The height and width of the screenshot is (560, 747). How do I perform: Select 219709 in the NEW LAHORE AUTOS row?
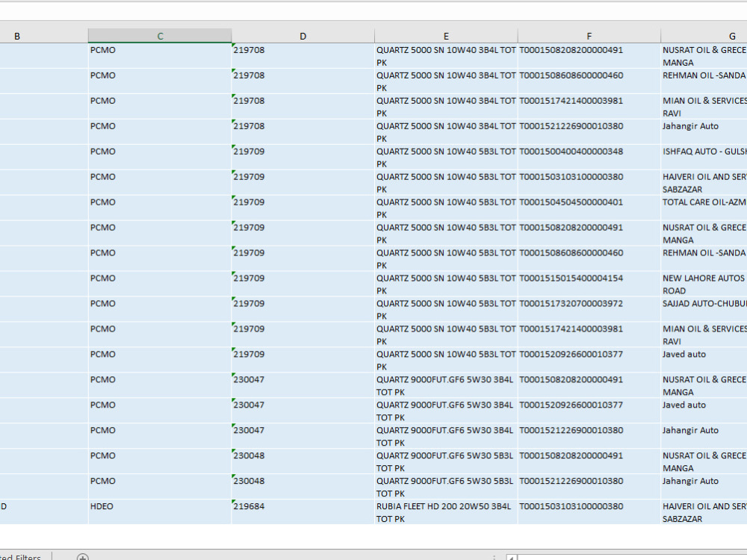tap(303, 284)
